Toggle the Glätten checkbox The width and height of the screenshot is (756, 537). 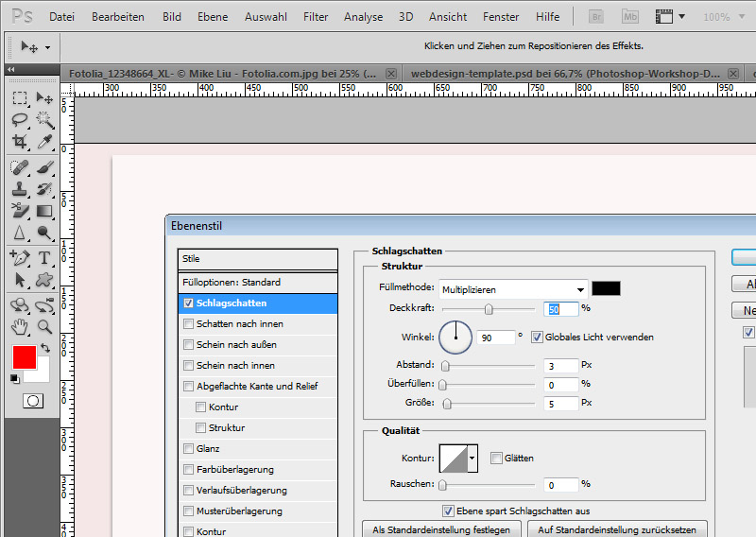coord(496,458)
